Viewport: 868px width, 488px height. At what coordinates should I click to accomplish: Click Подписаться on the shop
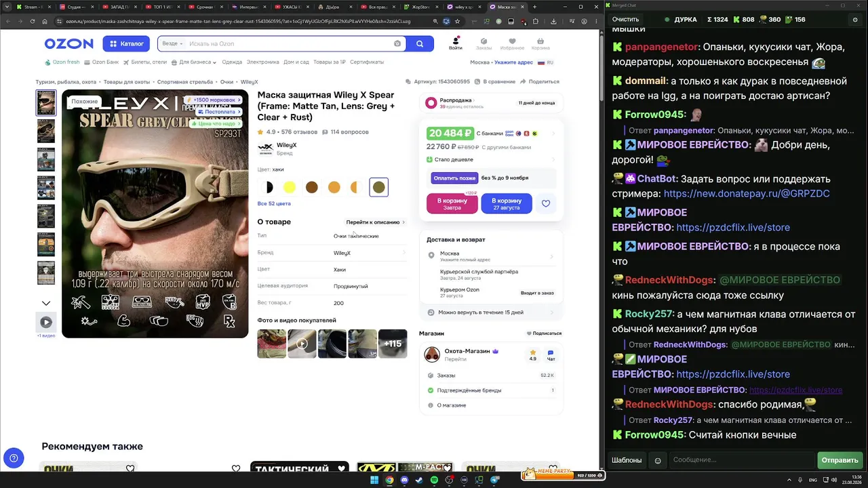pyautogui.click(x=544, y=333)
